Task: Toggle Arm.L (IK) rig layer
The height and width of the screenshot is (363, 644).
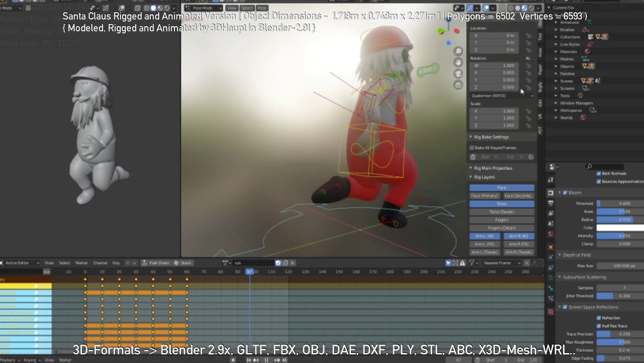Action: (x=484, y=236)
